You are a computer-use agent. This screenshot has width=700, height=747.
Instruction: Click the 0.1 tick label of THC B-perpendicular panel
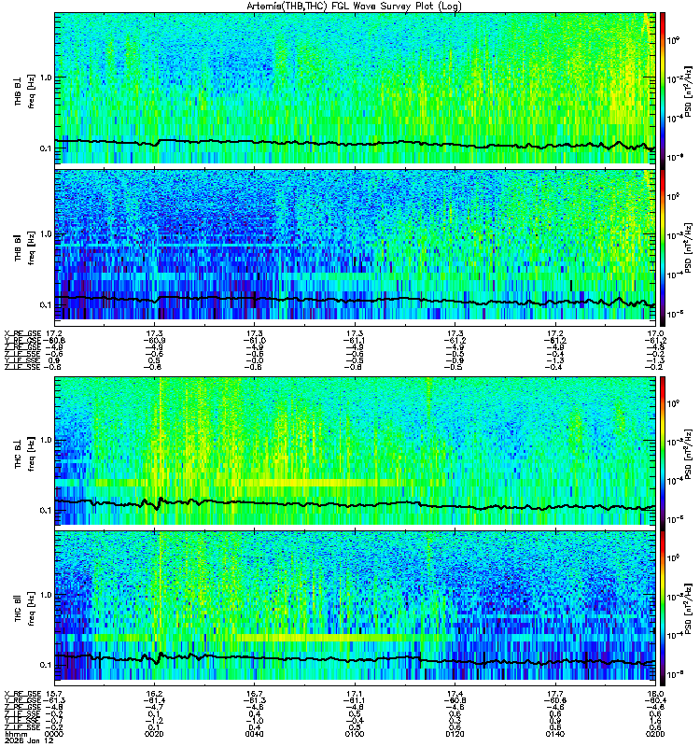[x=46, y=510]
